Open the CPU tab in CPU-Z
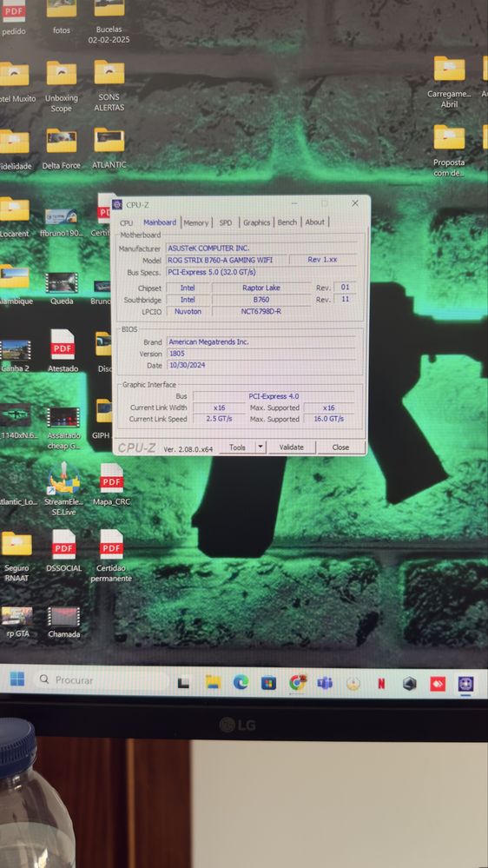The width and height of the screenshot is (488, 868). point(126,222)
